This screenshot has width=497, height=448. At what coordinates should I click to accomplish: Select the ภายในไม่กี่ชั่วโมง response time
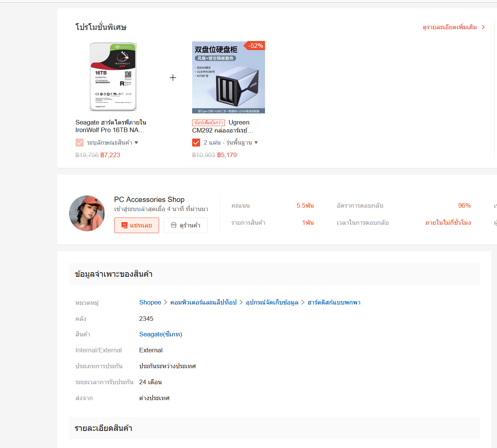(448, 222)
